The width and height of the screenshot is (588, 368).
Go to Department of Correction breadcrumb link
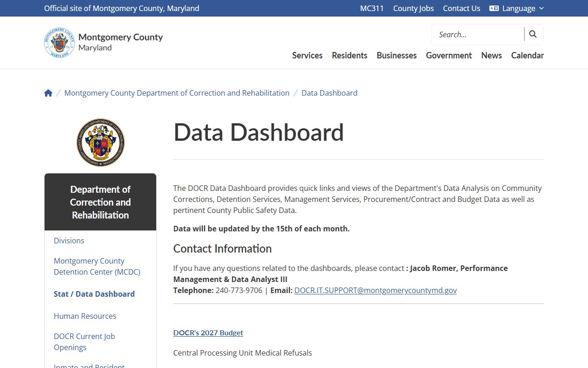pyautogui.click(x=177, y=93)
